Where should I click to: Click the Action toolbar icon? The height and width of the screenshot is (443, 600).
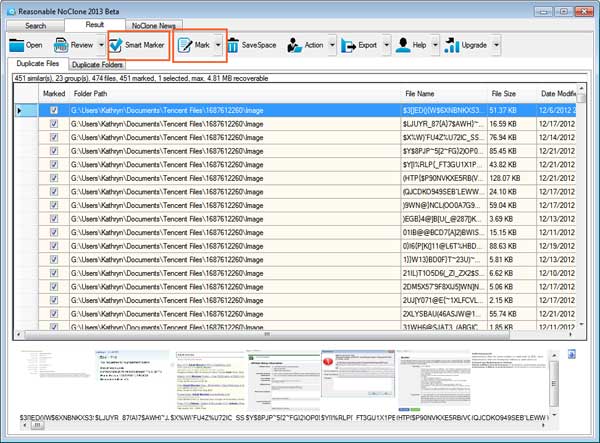coord(295,45)
